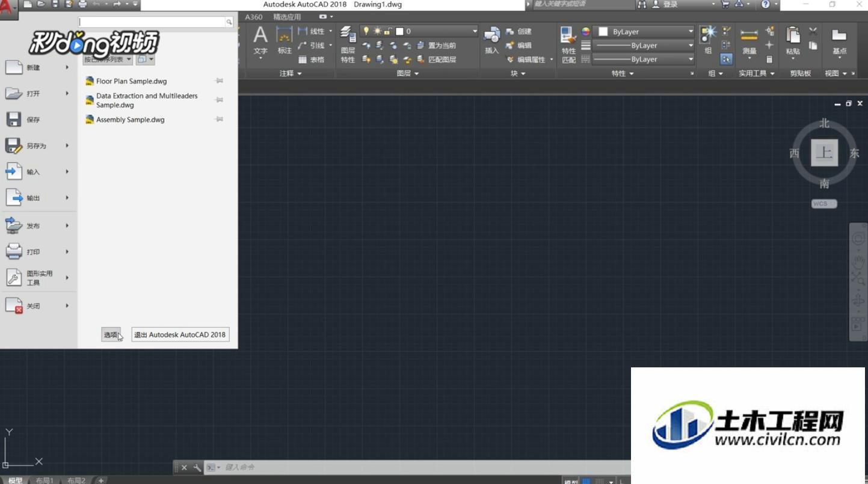Open Assembly Sample.dwg from recent list
The width and height of the screenshot is (868, 484).
tap(130, 120)
